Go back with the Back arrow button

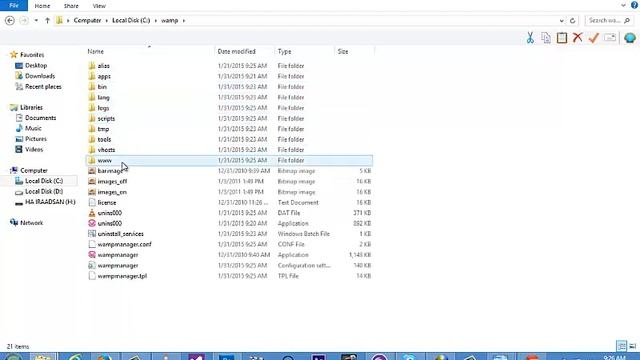pyautogui.click(x=10, y=20)
